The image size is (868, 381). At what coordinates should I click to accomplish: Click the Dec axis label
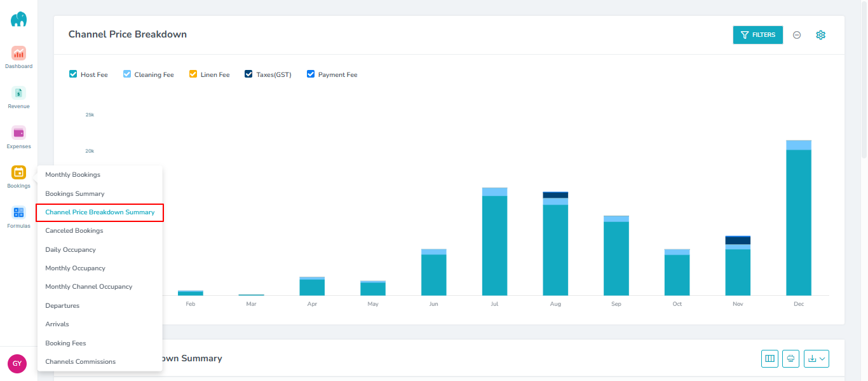coord(799,304)
